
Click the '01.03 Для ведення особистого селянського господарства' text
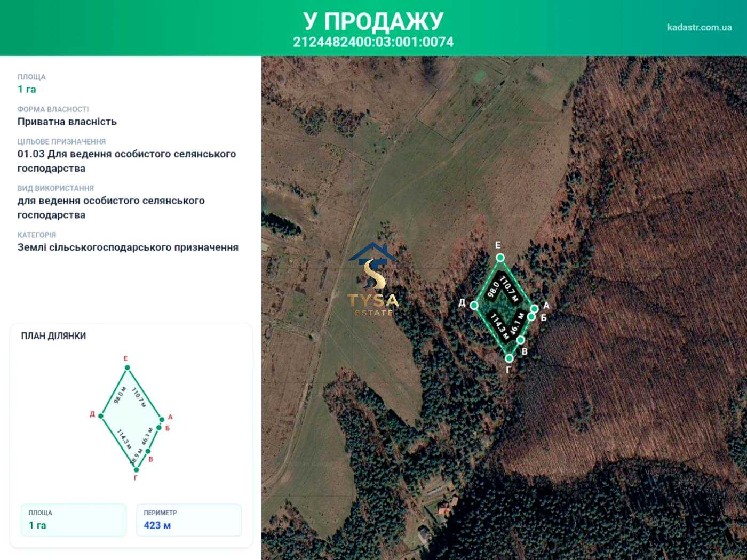pos(126,161)
